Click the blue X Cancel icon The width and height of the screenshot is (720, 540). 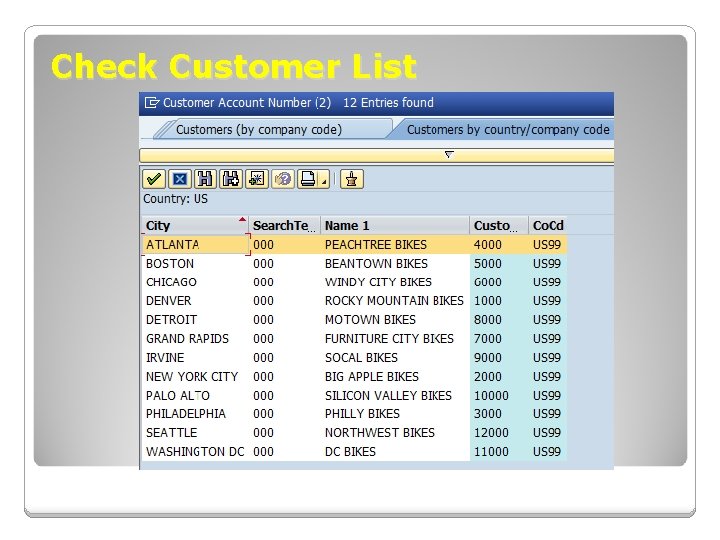click(x=180, y=179)
